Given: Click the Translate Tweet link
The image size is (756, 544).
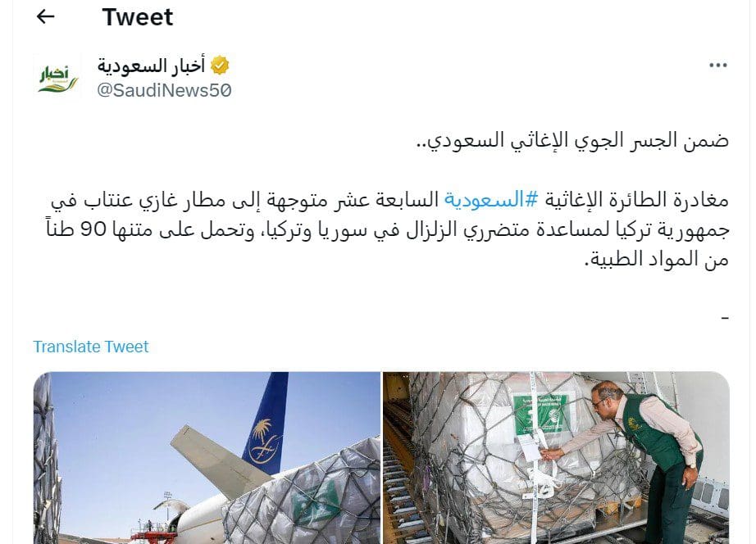Looking at the screenshot, I should [x=91, y=347].
